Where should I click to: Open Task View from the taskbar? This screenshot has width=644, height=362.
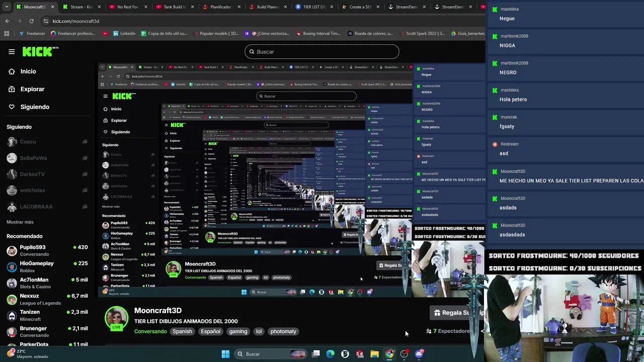(316, 354)
